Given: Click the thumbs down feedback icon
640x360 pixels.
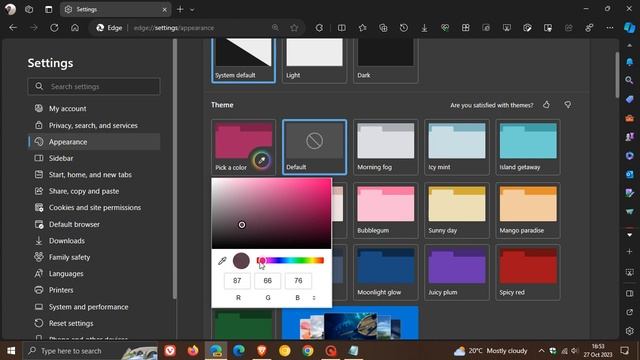Looking at the screenshot, I should (x=568, y=105).
